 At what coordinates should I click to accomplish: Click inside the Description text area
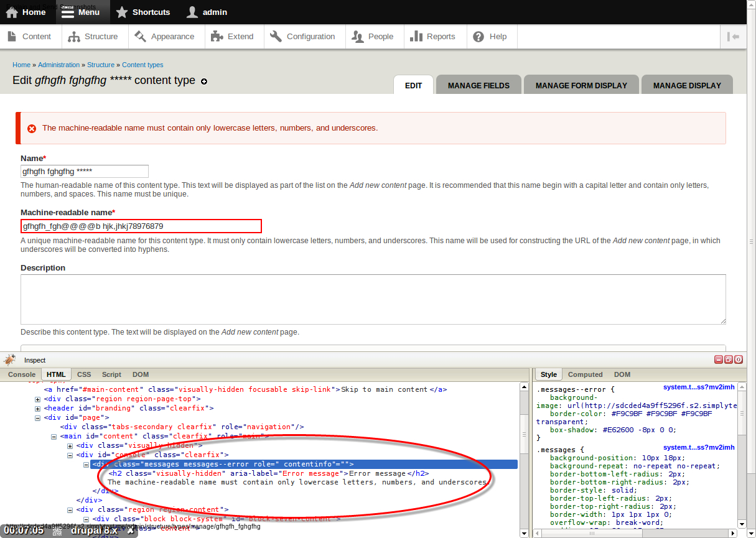point(373,299)
